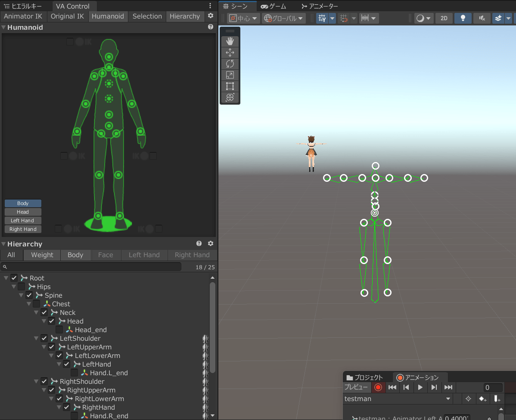
Task: Select the Scale tool in scene toolbar
Action: click(x=230, y=75)
